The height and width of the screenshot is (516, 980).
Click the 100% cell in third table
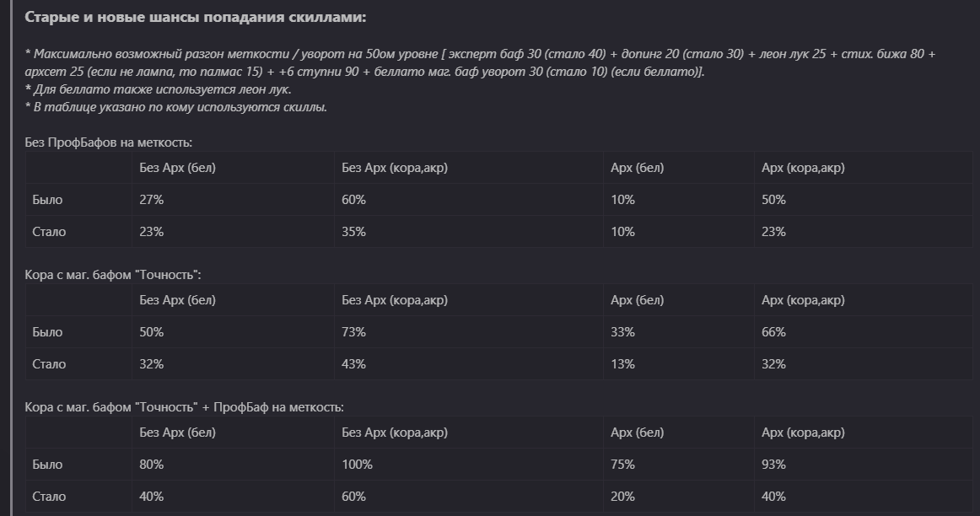coord(469,465)
